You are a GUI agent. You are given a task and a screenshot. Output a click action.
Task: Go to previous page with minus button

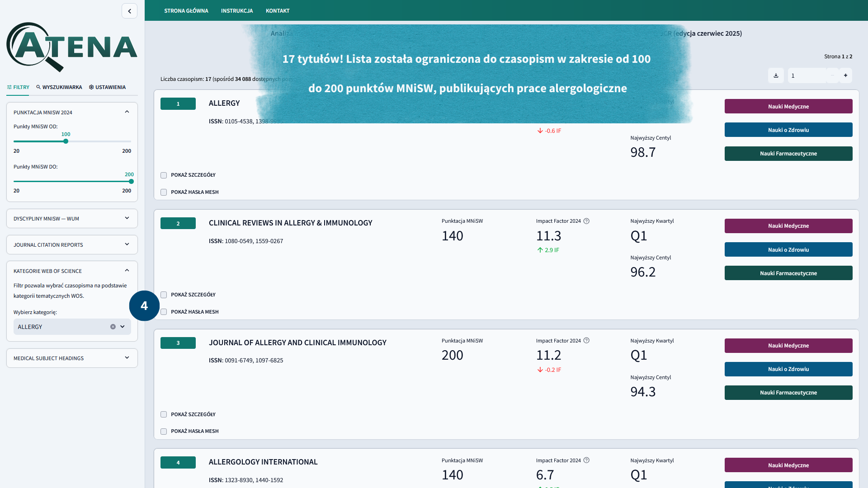[x=832, y=75]
